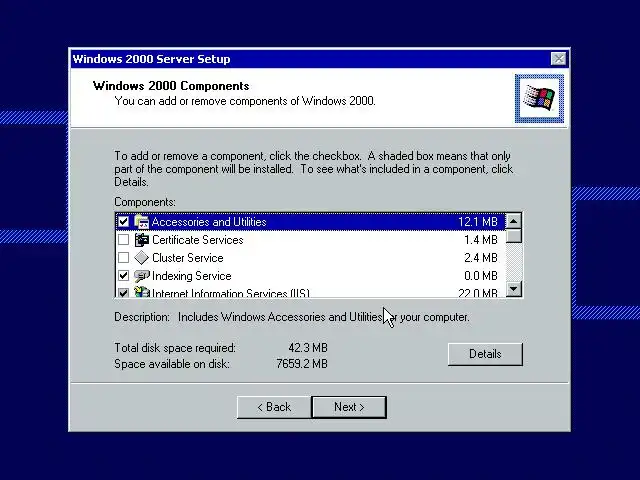Enable the Certificate Services checkbox

coord(123,240)
